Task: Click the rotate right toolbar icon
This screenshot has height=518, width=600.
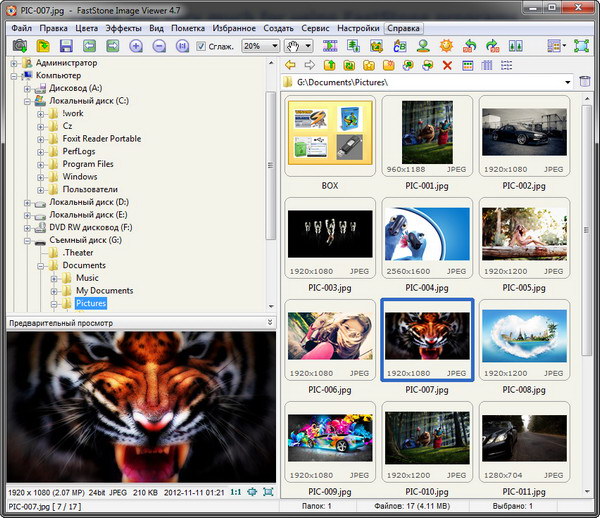Action: (x=494, y=46)
